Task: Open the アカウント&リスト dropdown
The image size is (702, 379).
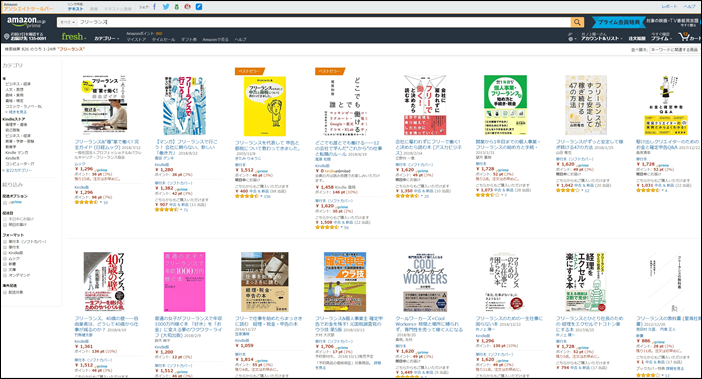Action: point(602,38)
